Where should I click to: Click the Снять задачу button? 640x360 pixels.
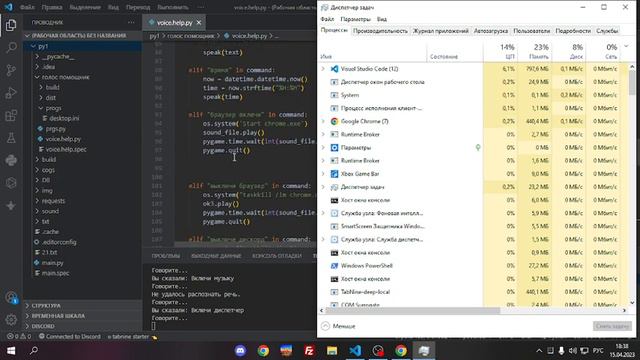click(612, 326)
